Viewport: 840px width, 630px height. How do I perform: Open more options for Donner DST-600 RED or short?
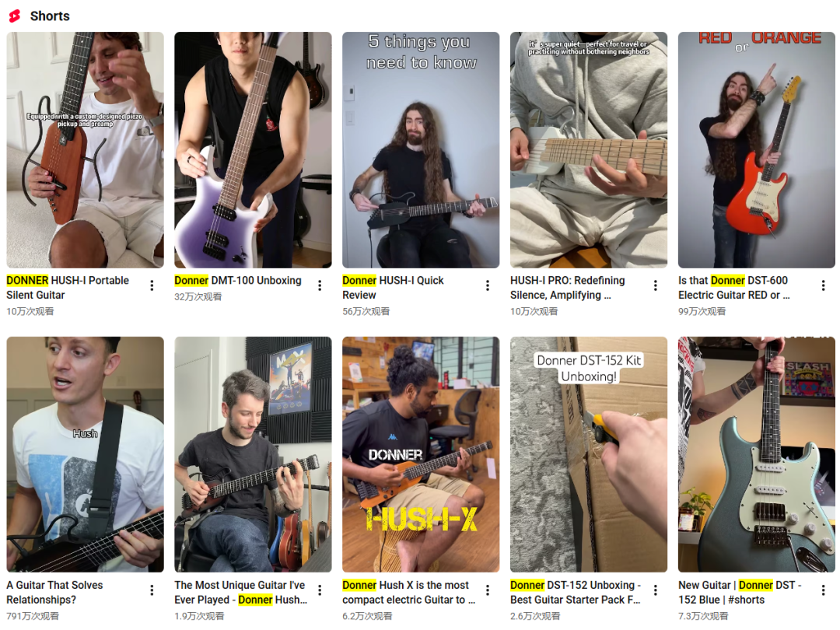tap(824, 285)
